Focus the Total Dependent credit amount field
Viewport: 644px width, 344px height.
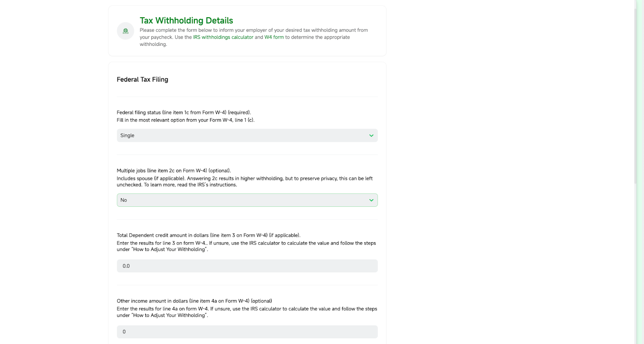(x=247, y=266)
